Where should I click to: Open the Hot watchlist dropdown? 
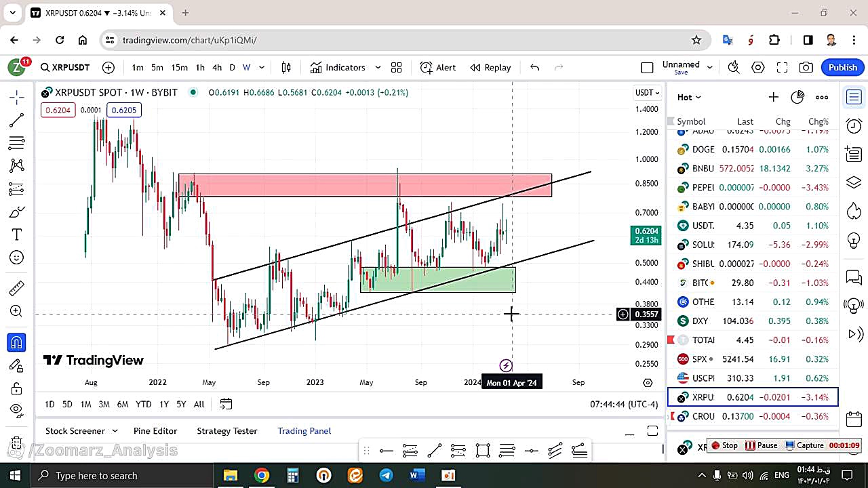689,97
